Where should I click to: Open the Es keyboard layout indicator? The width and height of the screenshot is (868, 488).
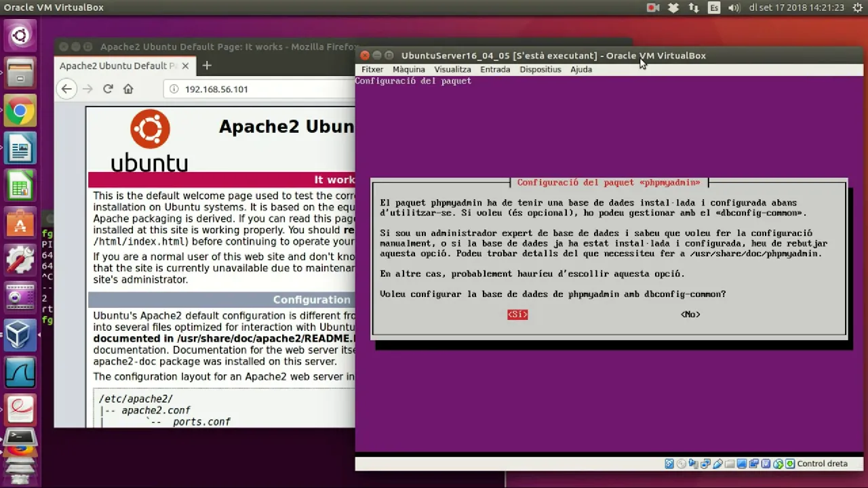[x=714, y=8]
